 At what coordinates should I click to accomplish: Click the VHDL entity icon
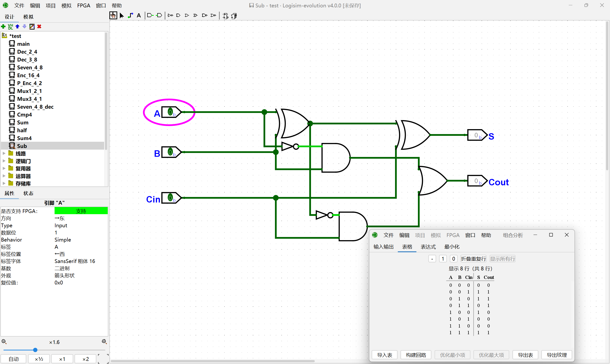click(x=10, y=26)
